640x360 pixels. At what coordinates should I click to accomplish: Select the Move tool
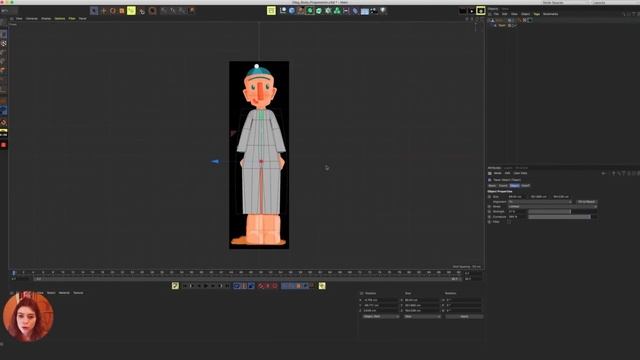coord(104,11)
